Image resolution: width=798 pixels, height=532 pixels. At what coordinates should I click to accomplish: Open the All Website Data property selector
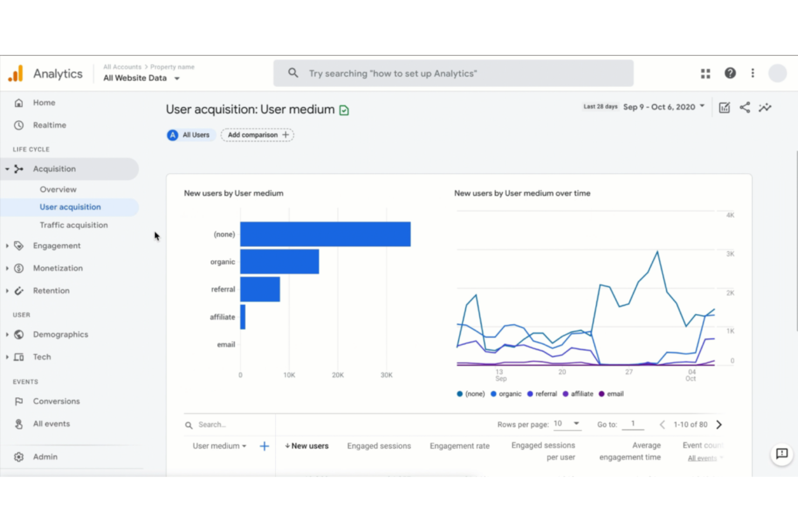pos(141,78)
